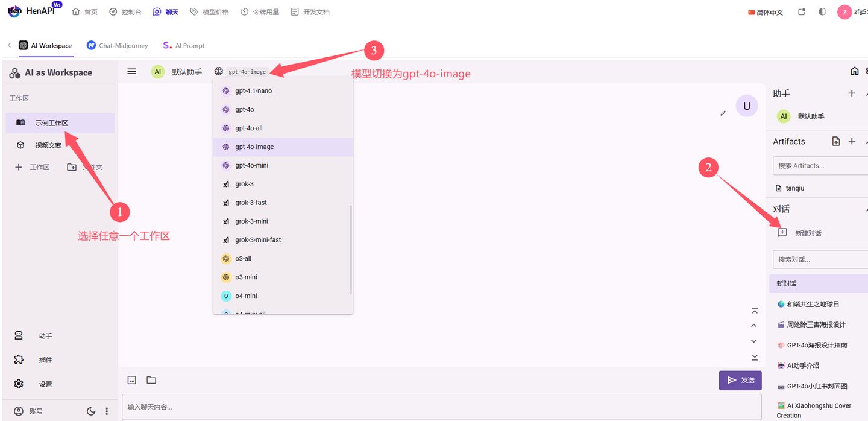Open the 账号 account page

pos(28,411)
